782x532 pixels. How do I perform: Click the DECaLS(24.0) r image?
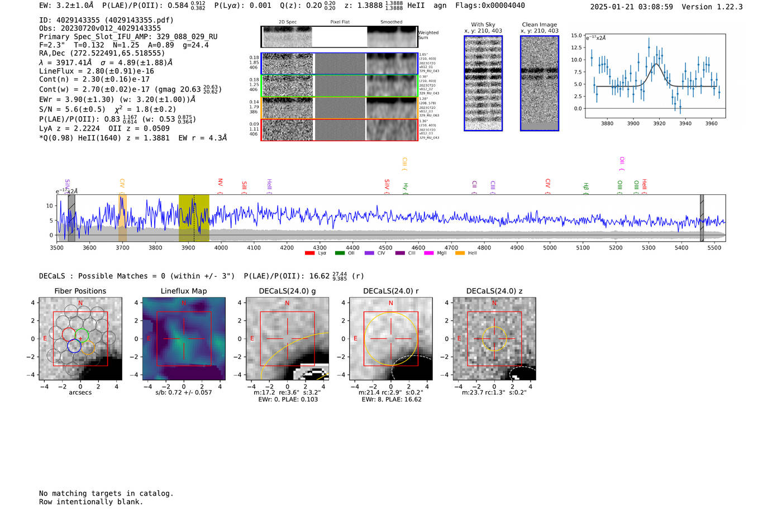click(x=391, y=339)
